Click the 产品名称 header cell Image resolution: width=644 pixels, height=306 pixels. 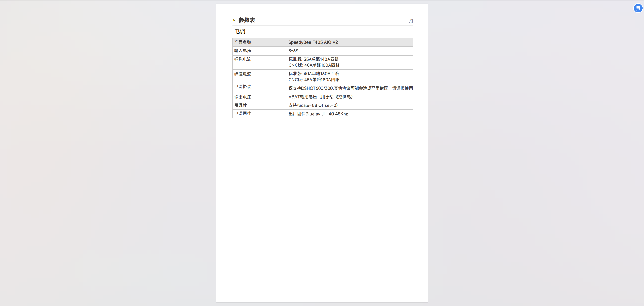coord(243,42)
